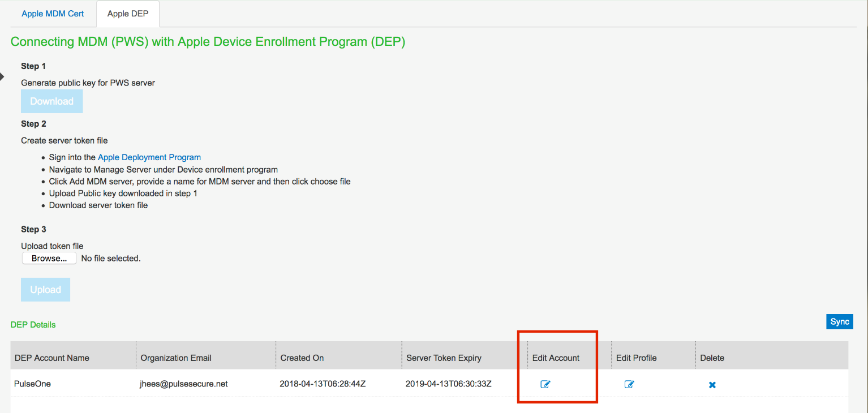Delete the PulseOne DEP account via X icon
Viewport: 868px width, 413px height.
(712, 385)
